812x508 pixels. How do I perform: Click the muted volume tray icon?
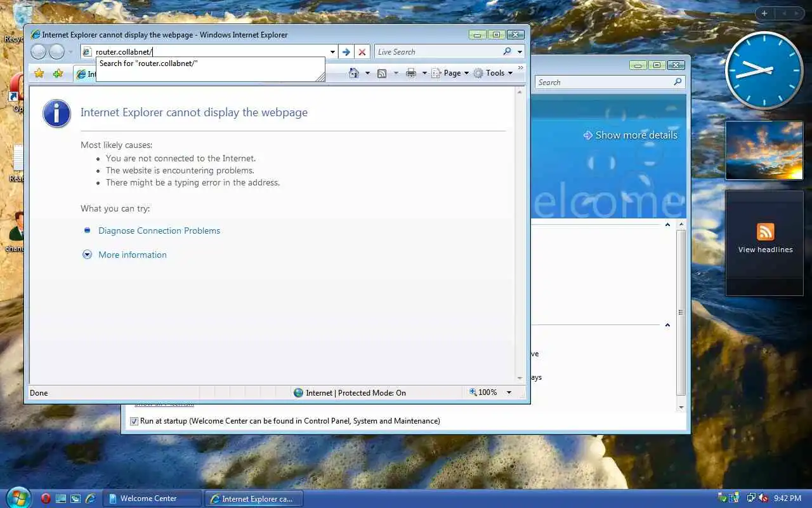pyautogui.click(x=764, y=498)
